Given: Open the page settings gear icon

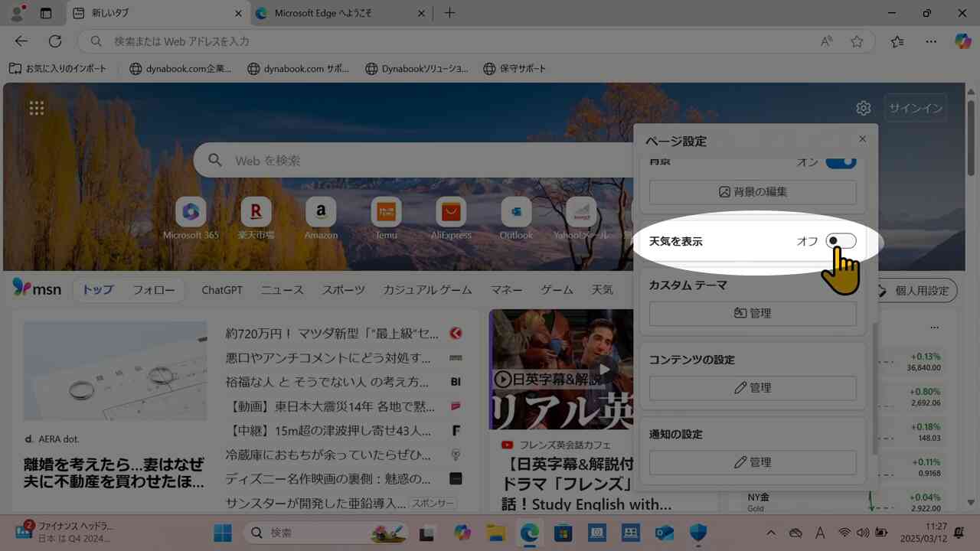Looking at the screenshot, I should tap(863, 107).
